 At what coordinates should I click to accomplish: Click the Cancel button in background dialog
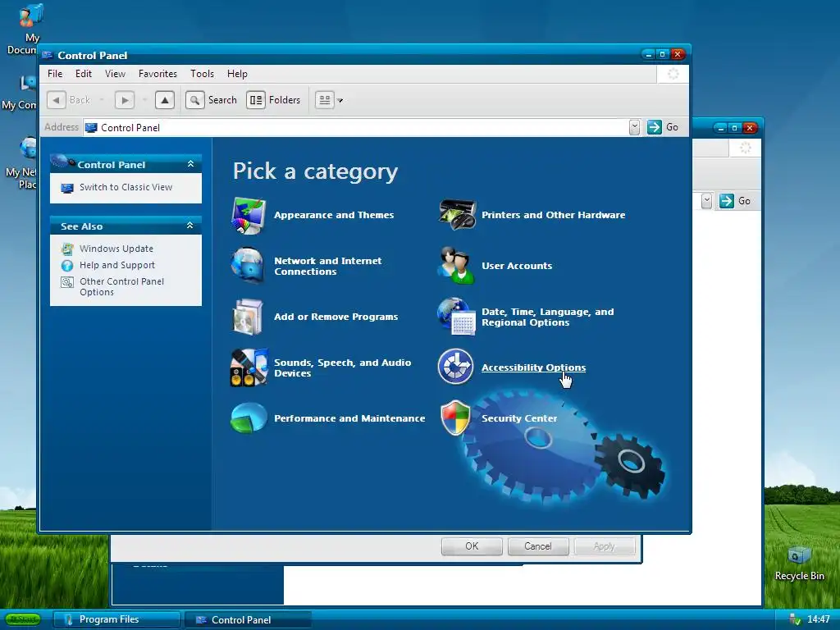(x=538, y=546)
